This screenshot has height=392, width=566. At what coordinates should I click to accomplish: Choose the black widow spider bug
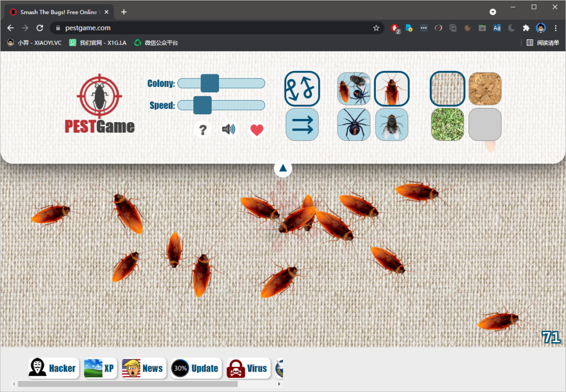tap(354, 125)
